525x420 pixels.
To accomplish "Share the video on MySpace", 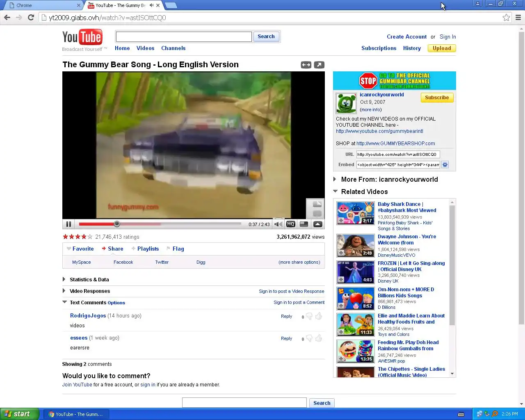I will pyautogui.click(x=82, y=262).
